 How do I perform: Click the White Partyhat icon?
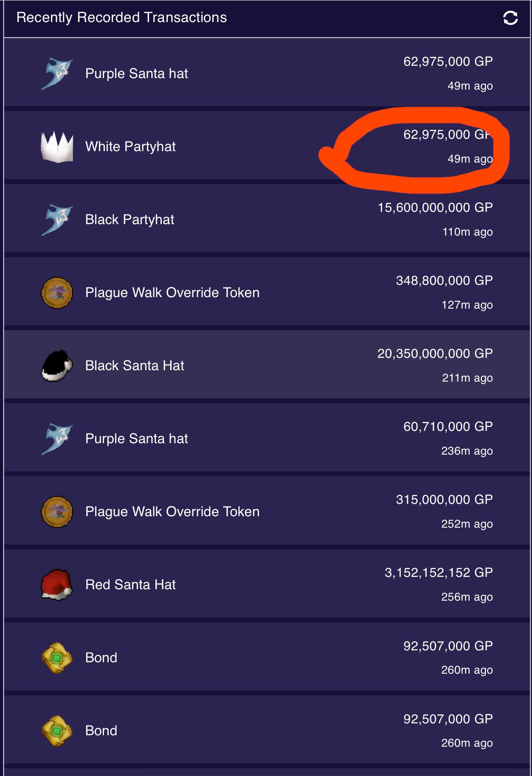[56, 145]
